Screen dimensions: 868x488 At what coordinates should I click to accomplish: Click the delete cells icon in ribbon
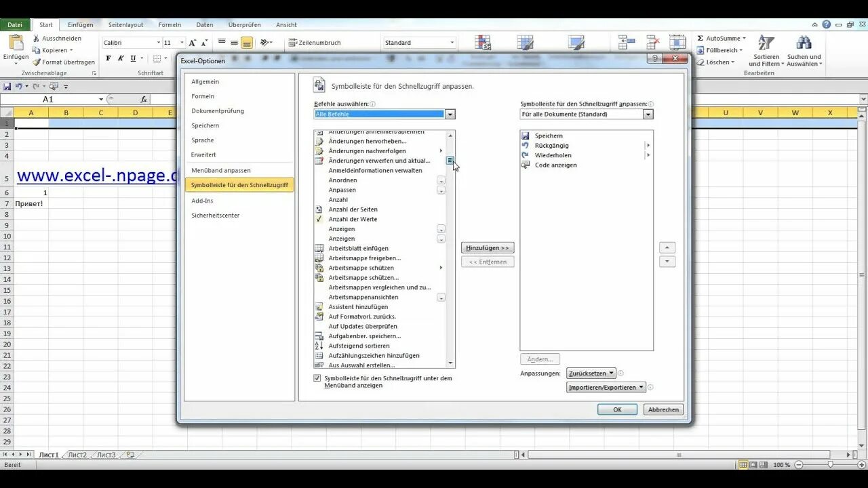(653, 43)
